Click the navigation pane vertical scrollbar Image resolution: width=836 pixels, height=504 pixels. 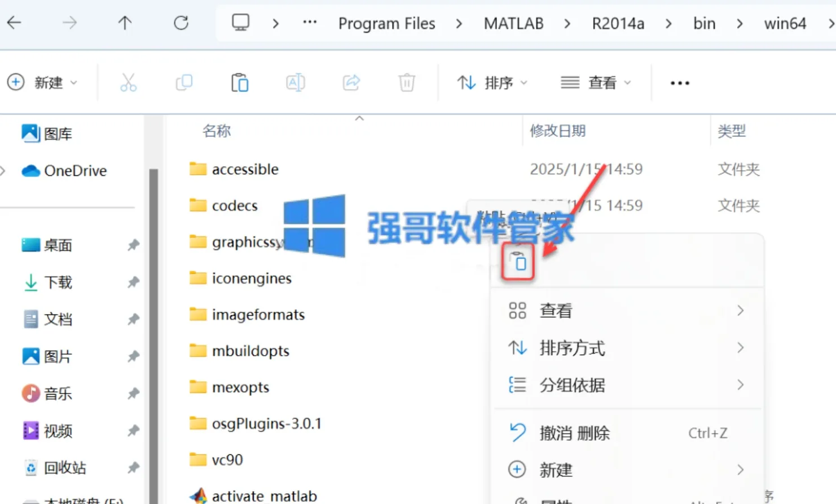coord(153,335)
